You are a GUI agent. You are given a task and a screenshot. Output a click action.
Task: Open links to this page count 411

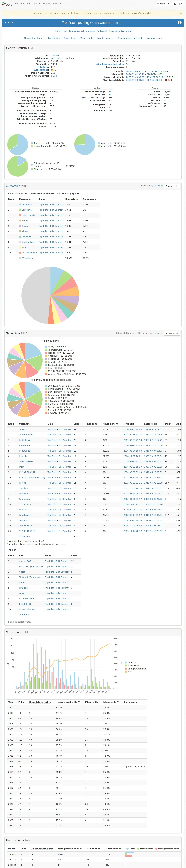click(110, 92)
